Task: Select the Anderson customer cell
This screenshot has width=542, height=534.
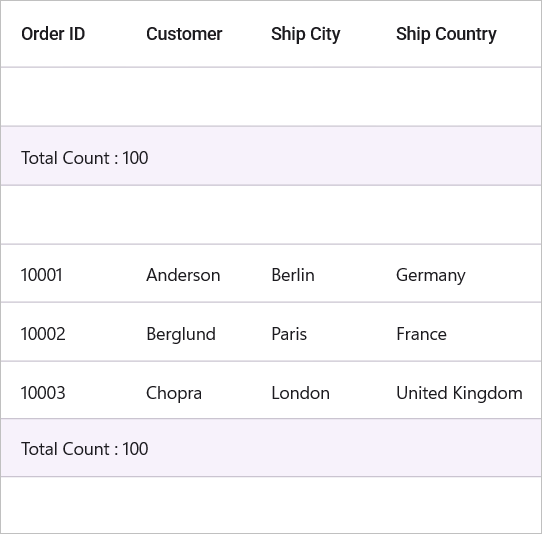Action: pos(188,273)
